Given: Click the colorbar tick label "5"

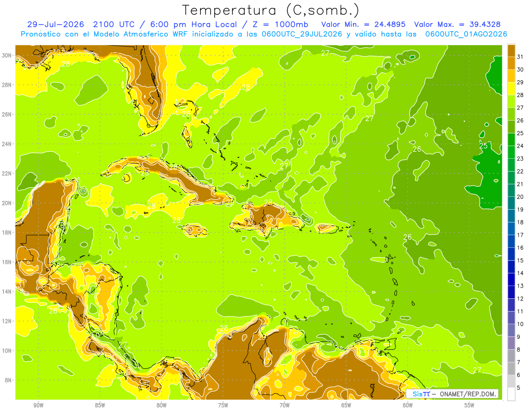Looking at the screenshot, I should tap(519, 388).
